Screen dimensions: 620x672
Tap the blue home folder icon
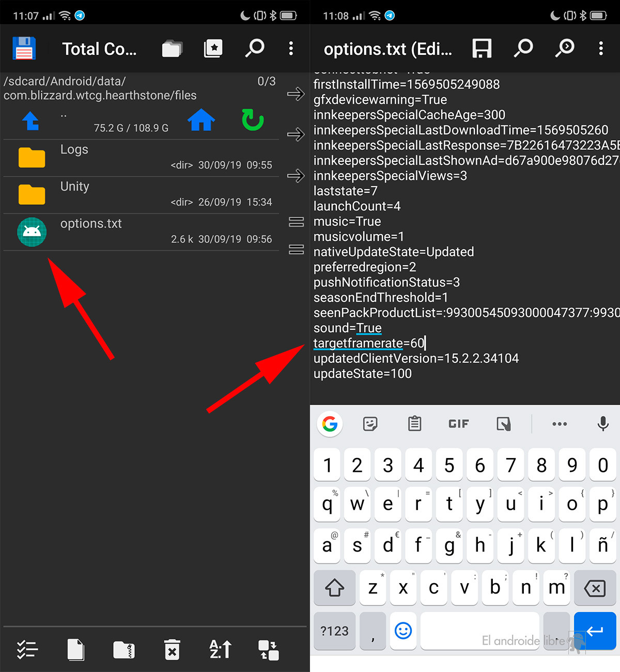tap(201, 120)
